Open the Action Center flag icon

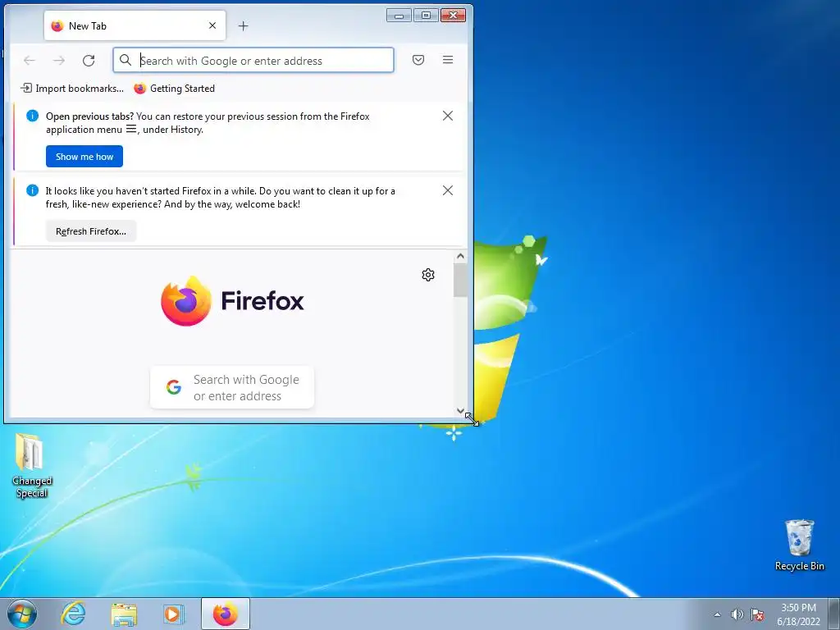point(757,614)
